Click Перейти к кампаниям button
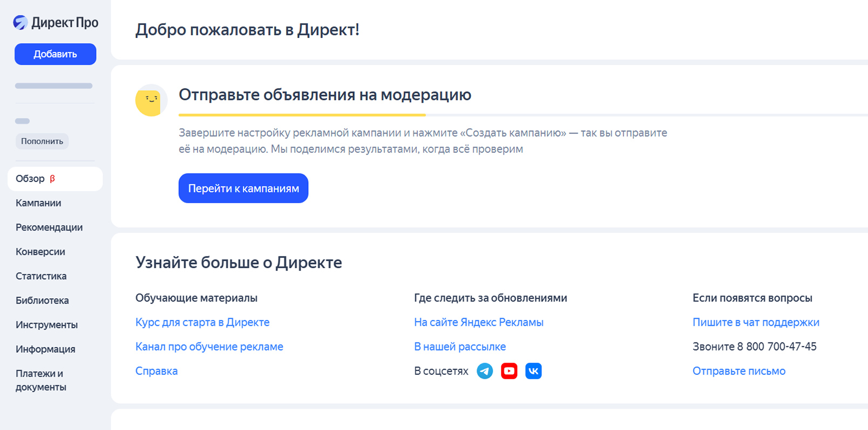Screen dimensions: 868x430 (x=243, y=189)
